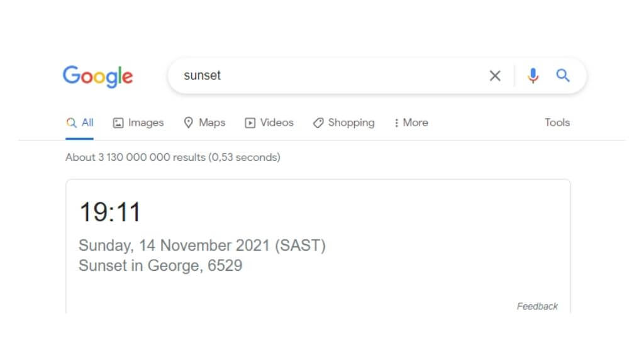Click the play icon beside Videos
Viewport: 644px width, 362px height.
click(x=250, y=123)
